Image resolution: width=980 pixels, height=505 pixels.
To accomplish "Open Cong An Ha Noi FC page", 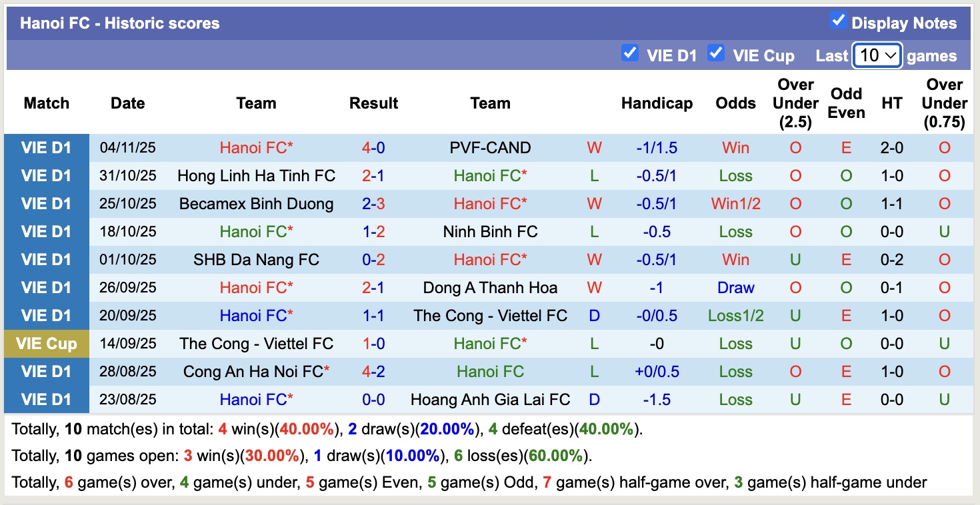I will point(253,372).
